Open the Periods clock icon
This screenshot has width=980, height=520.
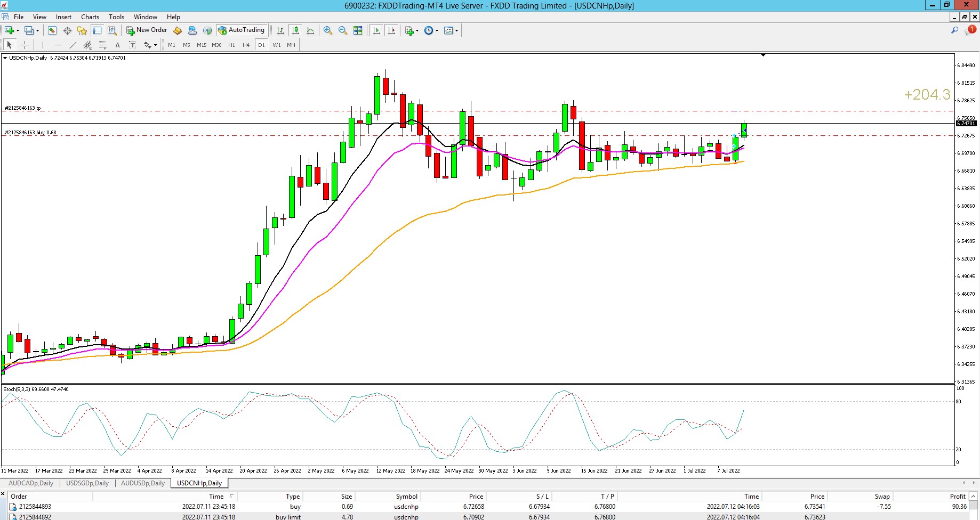429,30
